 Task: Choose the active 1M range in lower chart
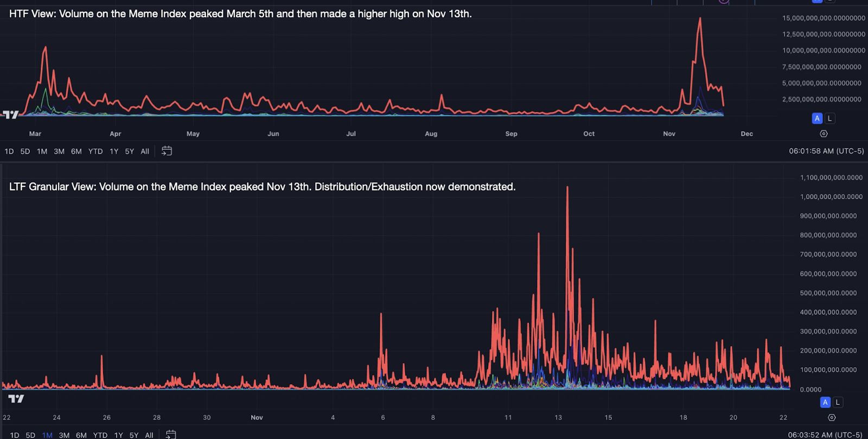47,435
